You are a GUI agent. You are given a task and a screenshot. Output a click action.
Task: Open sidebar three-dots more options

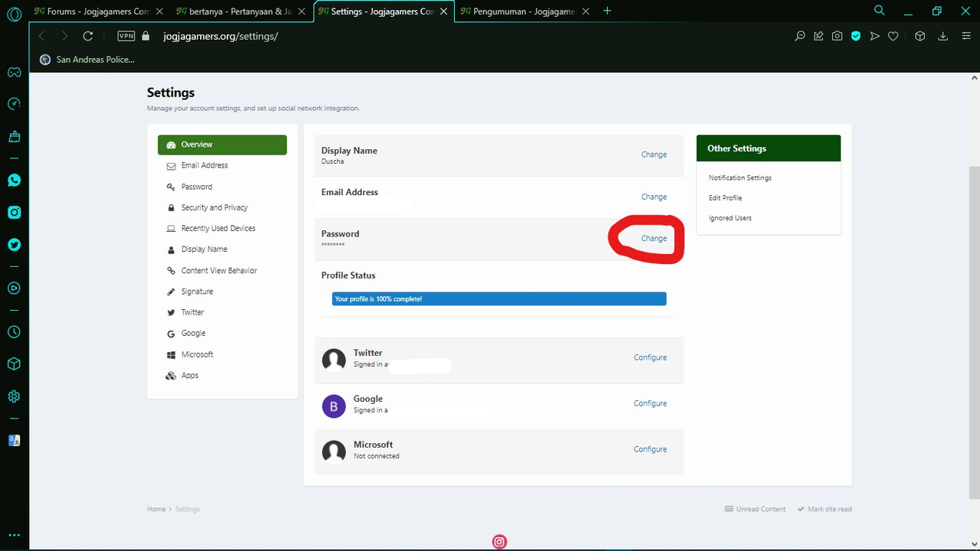14,536
